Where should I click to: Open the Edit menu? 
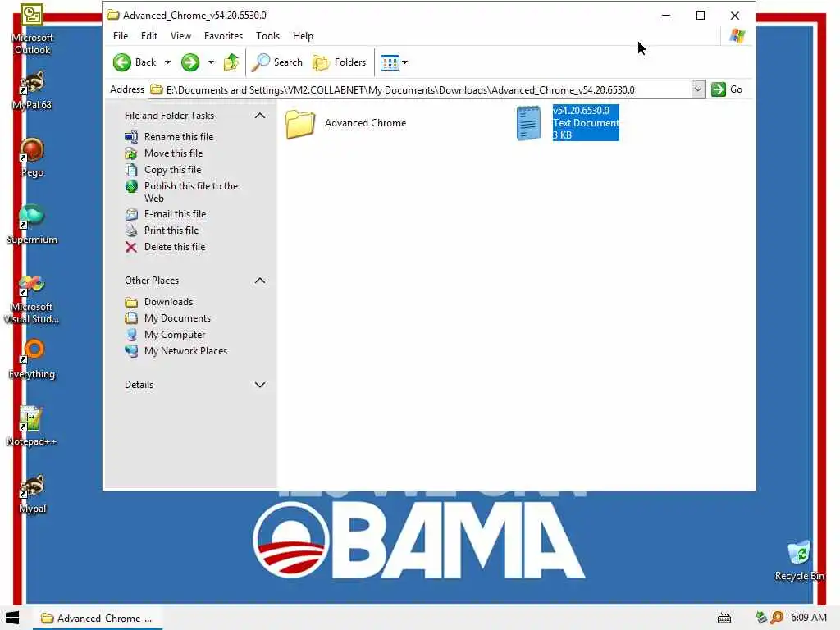click(x=149, y=36)
